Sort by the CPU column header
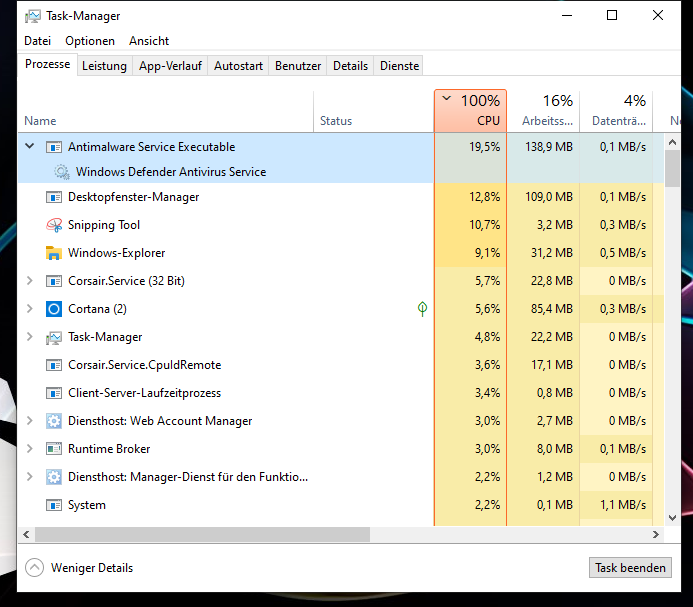Viewport: 693px width, 607px height. (x=470, y=111)
